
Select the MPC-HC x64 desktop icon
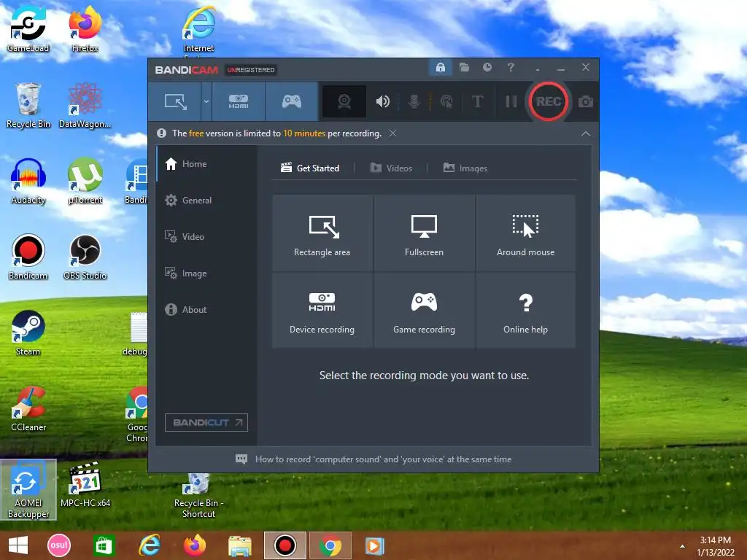pyautogui.click(x=85, y=485)
